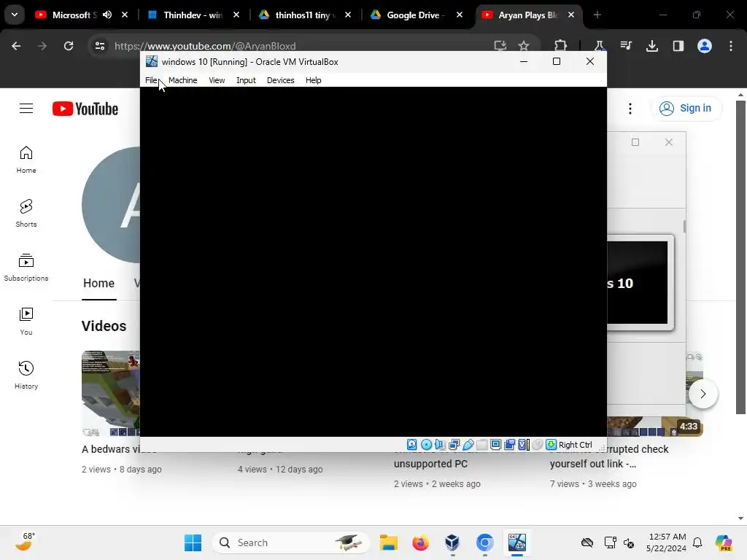Click the CPU virtualization V icon in status bar
This screenshot has width=747, height=560.
tap(524, 445)
